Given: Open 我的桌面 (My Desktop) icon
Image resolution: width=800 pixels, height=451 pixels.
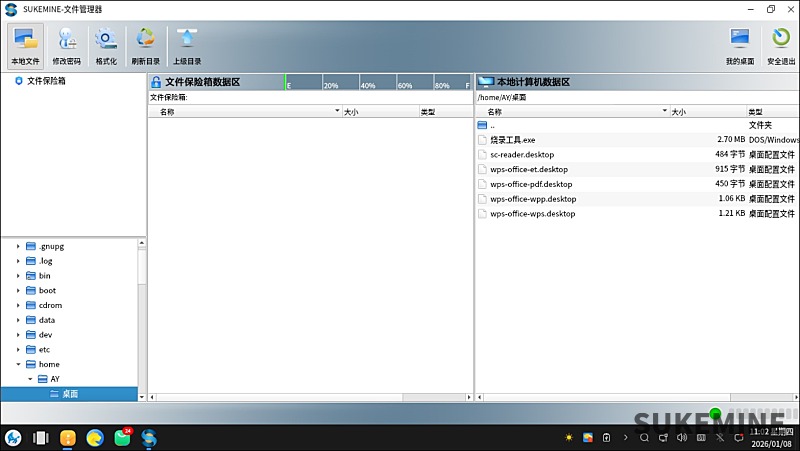Looking at the screenshot, I should pos(739,45).
